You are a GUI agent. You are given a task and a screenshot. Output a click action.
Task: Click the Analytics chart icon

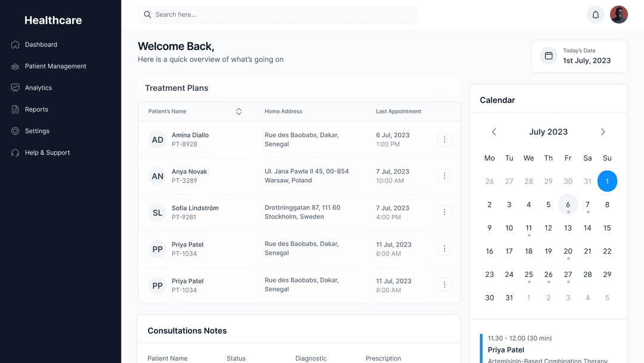15,88
